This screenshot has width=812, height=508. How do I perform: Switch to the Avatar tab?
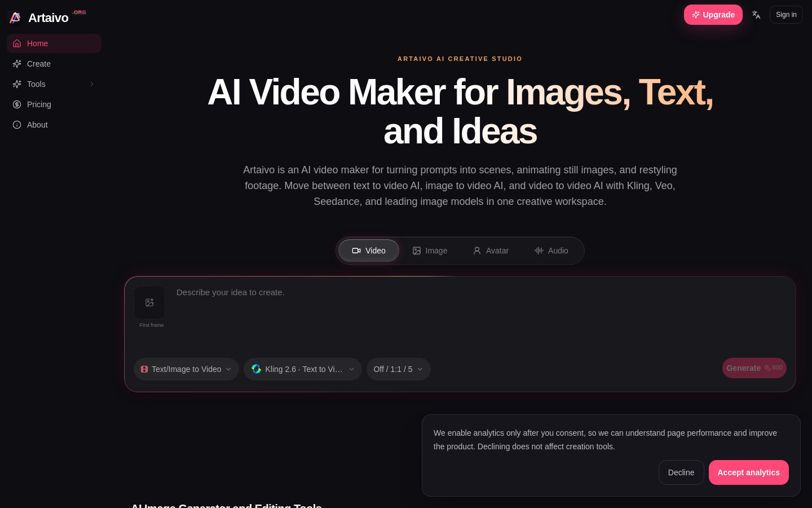click(x=491, y=251)
